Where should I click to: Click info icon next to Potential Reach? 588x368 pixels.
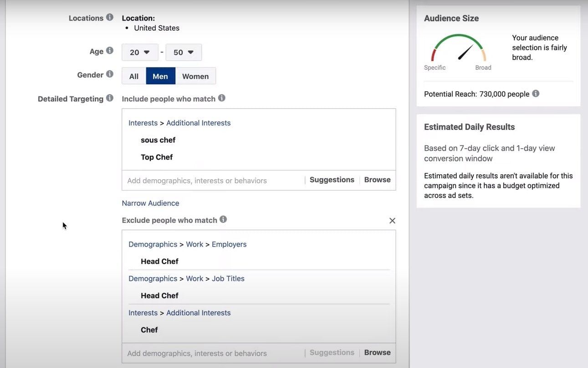click(x=536, y=93)
